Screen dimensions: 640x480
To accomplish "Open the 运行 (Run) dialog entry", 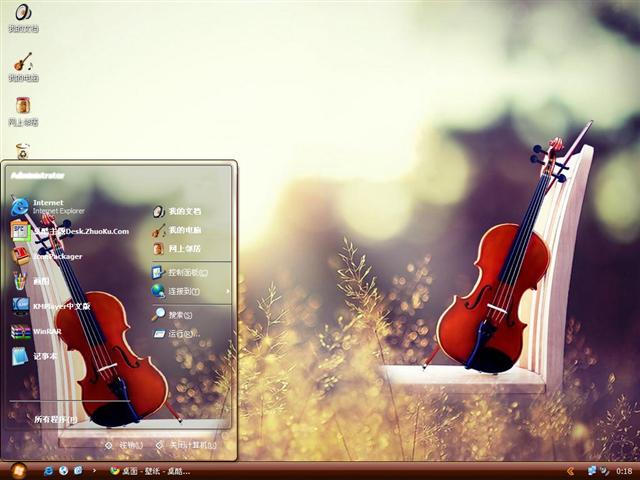I will [x=176, y=334].
